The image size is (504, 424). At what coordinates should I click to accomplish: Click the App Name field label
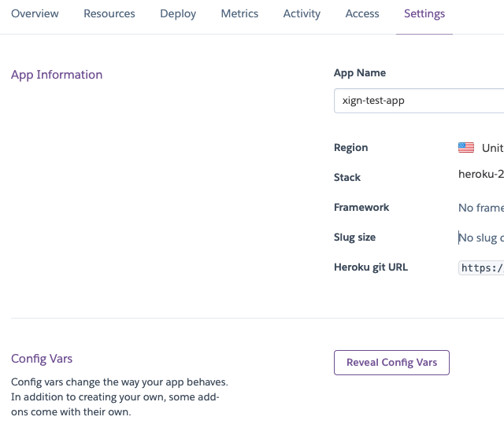pyautogui.click(x=360, y=73)
